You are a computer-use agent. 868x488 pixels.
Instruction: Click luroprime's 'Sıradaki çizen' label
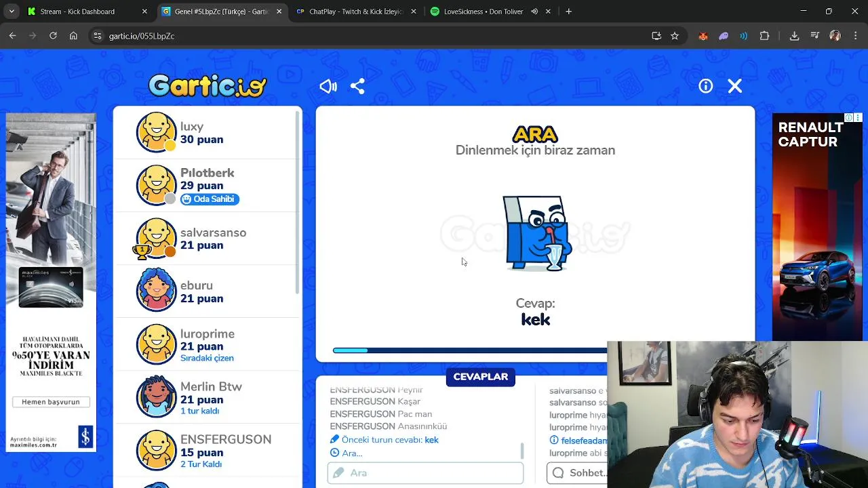click(207, 358)
